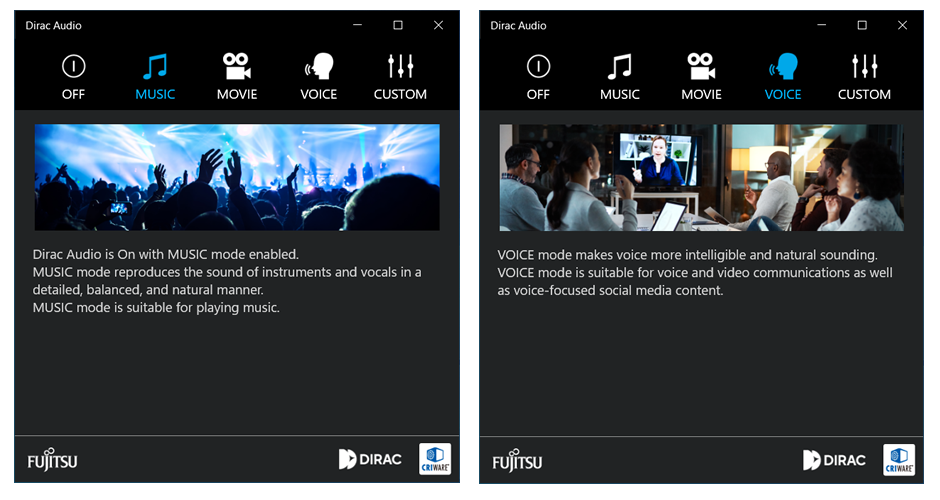The width and height of the screenshot is (940, 500).
Task: Switch to MOVIE mode in left window
Action: pos(237,68)
